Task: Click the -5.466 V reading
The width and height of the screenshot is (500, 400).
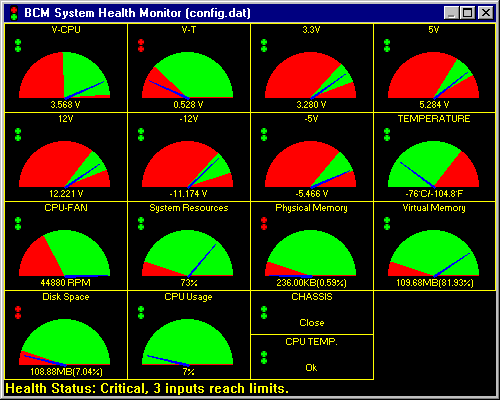Action: coord(312,194)
